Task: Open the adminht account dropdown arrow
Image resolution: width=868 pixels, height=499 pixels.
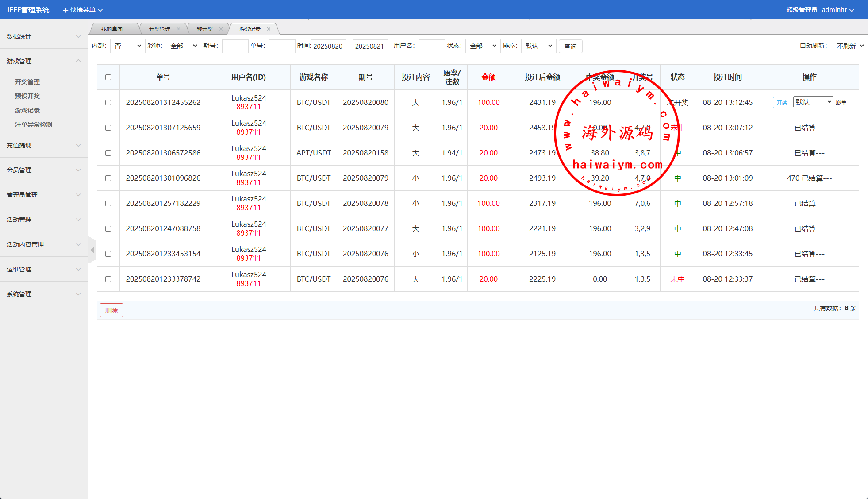Action: [852, 10]
